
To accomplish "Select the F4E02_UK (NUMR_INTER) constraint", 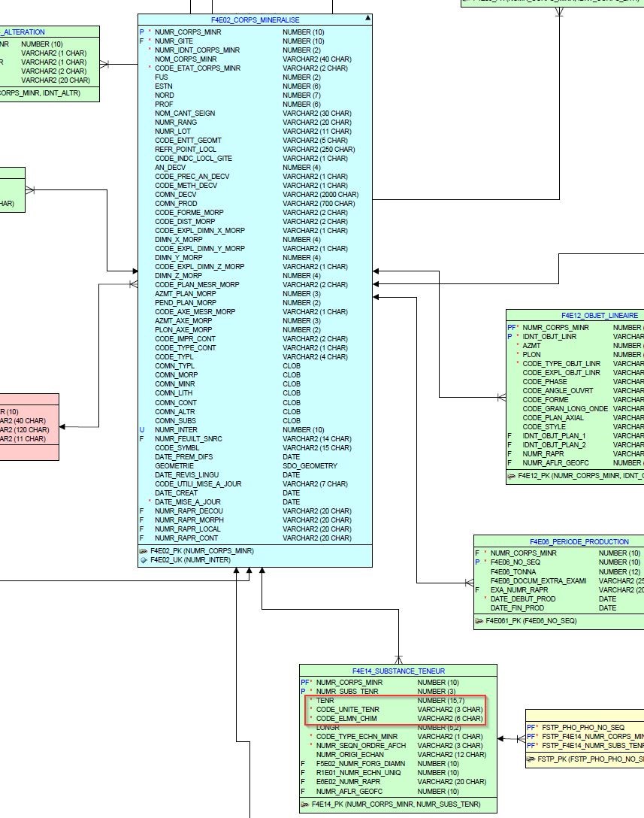I will [x=190, y=560].
